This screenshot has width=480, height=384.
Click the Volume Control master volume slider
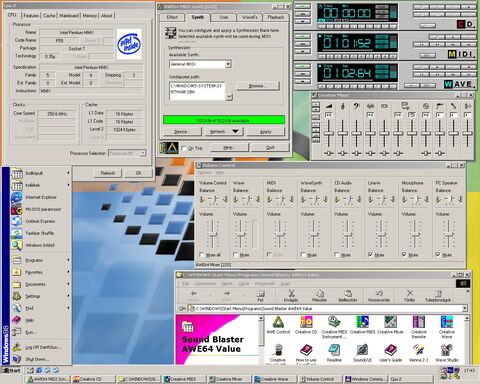(212, 234)
